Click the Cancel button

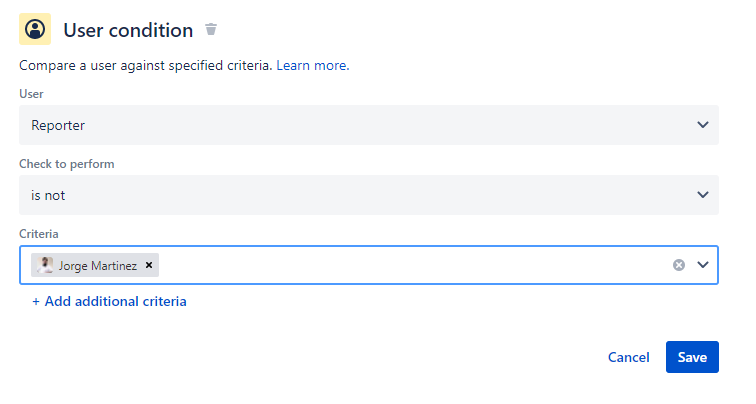[628, 357]
